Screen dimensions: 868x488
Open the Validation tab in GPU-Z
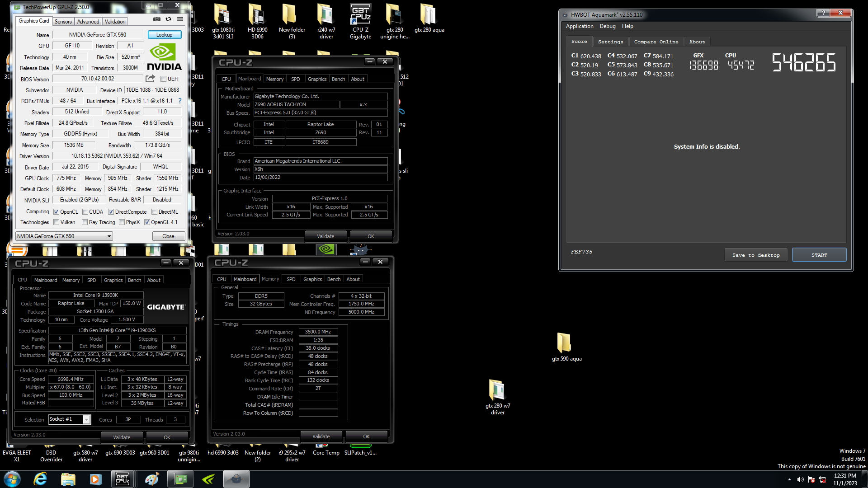pos(115,22)
